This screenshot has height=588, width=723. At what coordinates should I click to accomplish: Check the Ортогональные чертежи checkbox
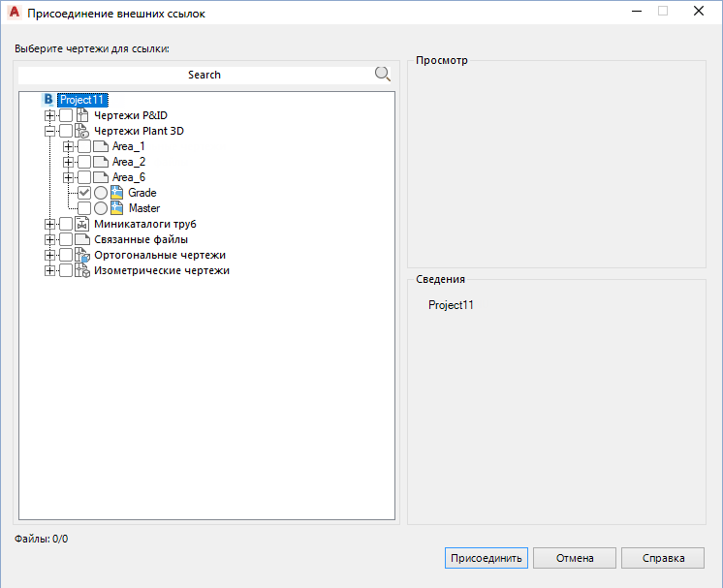pos(66,255)
